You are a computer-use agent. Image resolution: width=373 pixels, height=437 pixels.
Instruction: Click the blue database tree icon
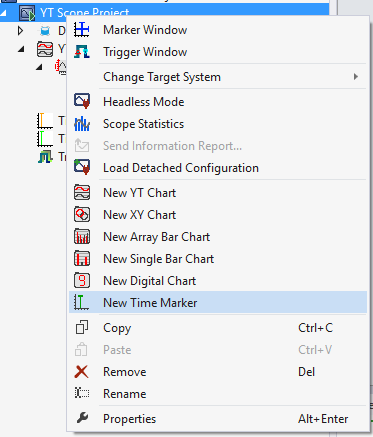45,31
